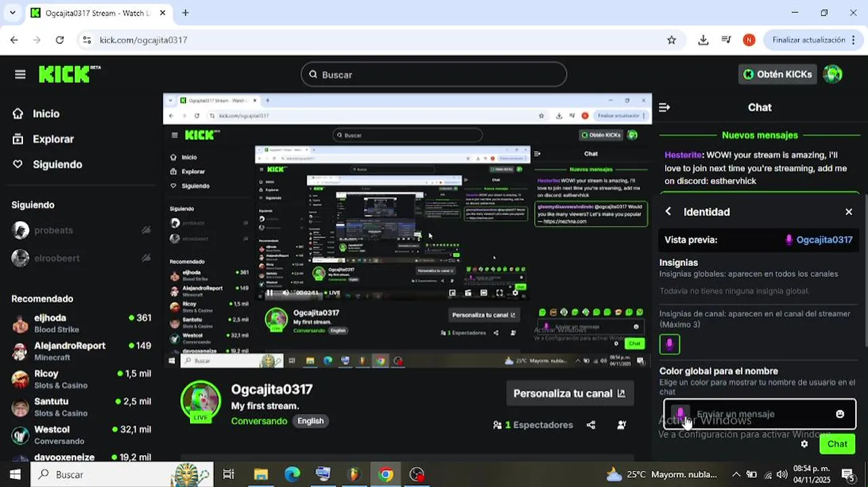The height and width of the screenshot is (487, 868).
Task: Go to the Kick logo homepage
Action: [68, 74]
